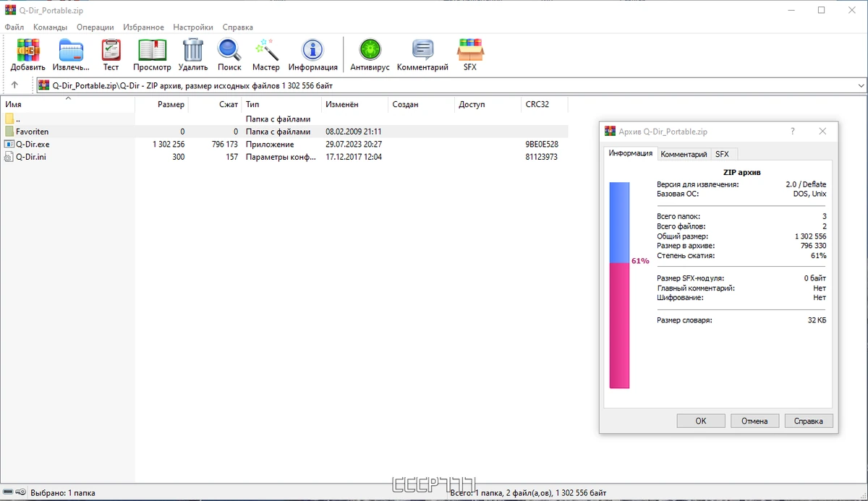Open the Настройки menu
The height and width of the screenshot is (501, 868).
[x=193, y=27]
